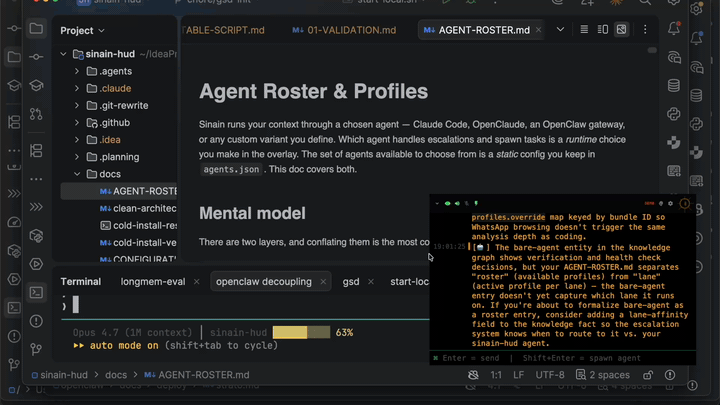
Task: Open the Structure tool window icon
Action: (36, 151)
